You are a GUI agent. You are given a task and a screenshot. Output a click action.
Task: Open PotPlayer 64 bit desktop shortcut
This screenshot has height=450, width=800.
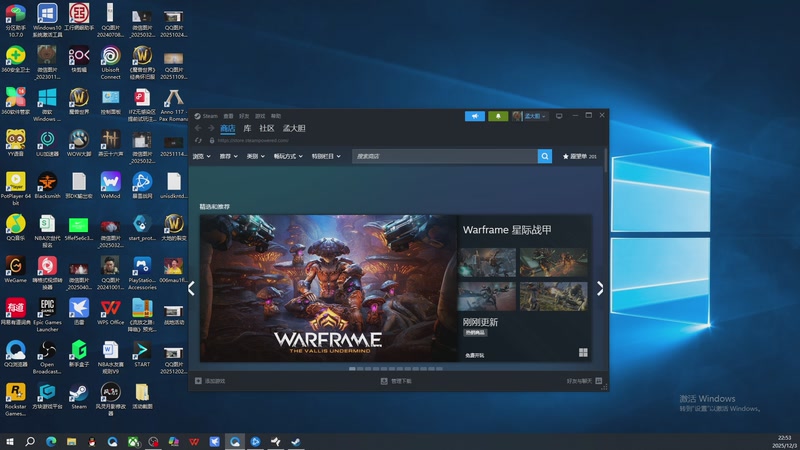(15, 188)
